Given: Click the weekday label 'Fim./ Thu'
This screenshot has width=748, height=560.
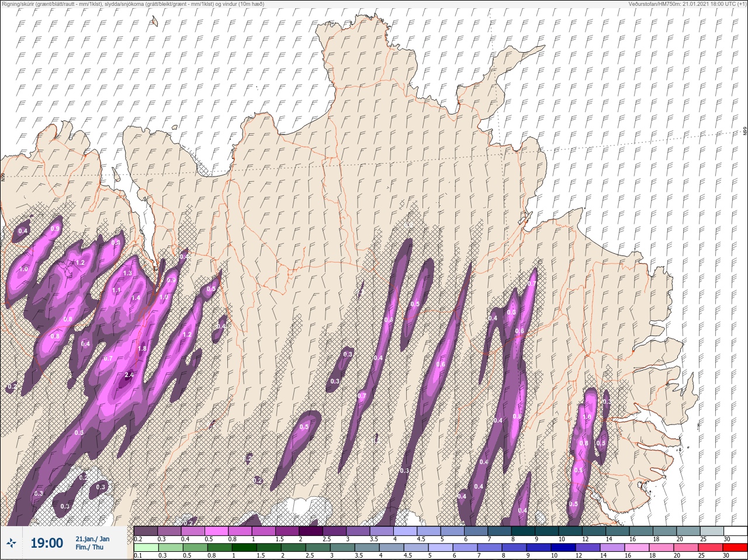Looking at the screenshot, I should point(89,547).
